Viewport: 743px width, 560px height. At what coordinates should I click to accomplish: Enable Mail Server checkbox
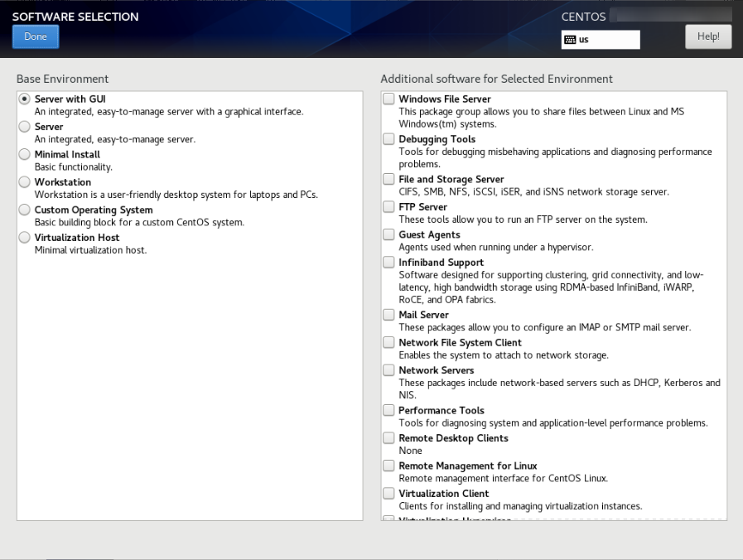click(x=388, y=315)
